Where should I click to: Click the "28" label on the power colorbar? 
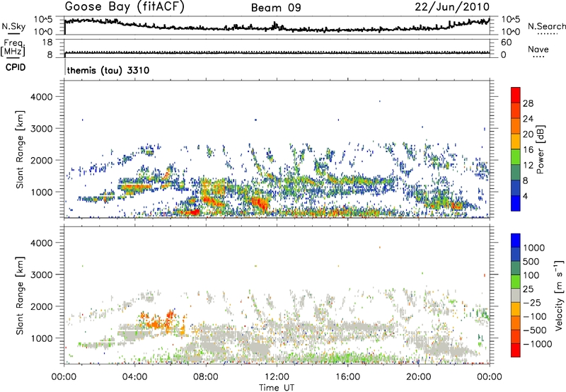[528, 103]
